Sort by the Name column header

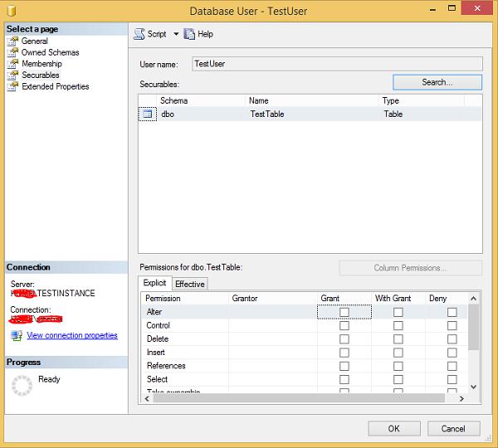(x=313, y=100)
